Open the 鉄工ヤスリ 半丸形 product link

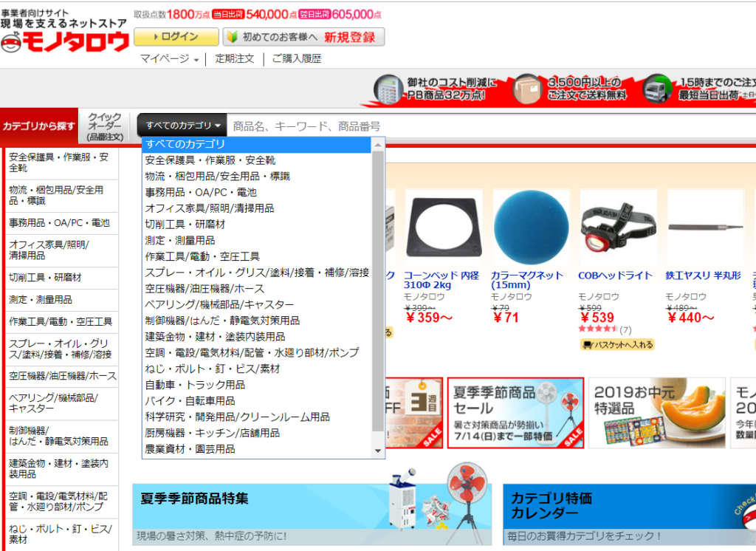point(703,275)
